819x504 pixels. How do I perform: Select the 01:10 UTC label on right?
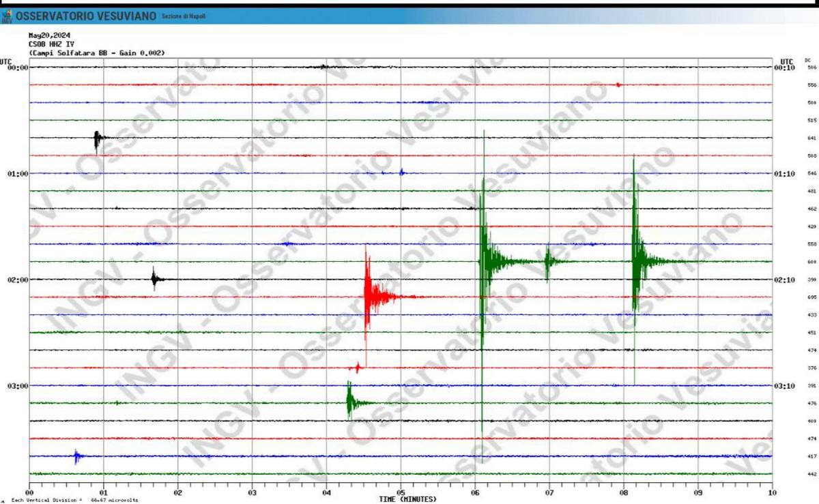(x=784, y=174)
